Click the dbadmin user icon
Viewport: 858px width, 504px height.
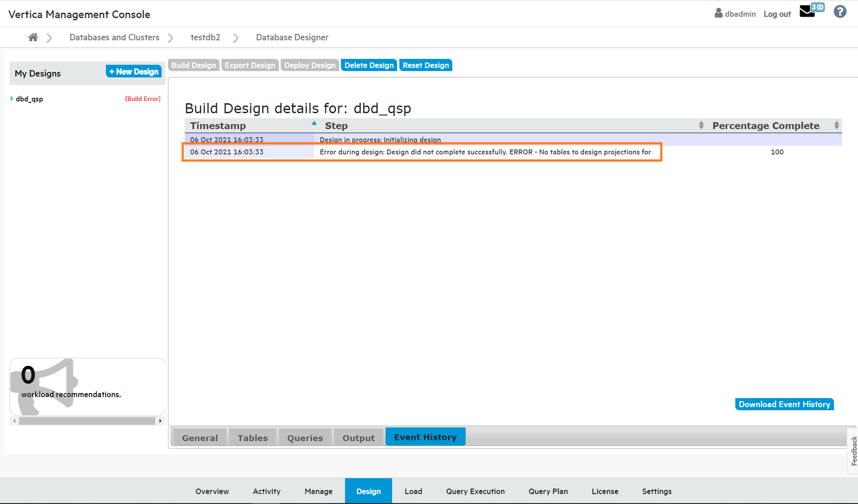(718, 13)
